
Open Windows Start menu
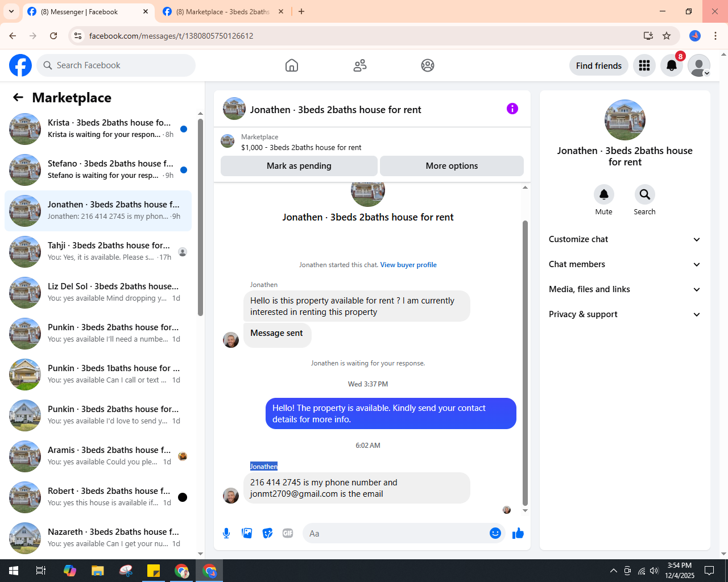tap(14, 571)
